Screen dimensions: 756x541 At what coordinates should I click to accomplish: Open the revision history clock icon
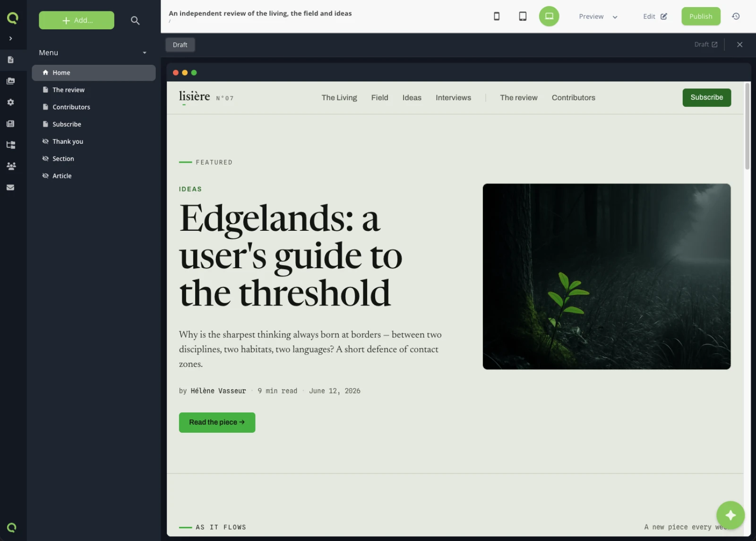point(736,16)
